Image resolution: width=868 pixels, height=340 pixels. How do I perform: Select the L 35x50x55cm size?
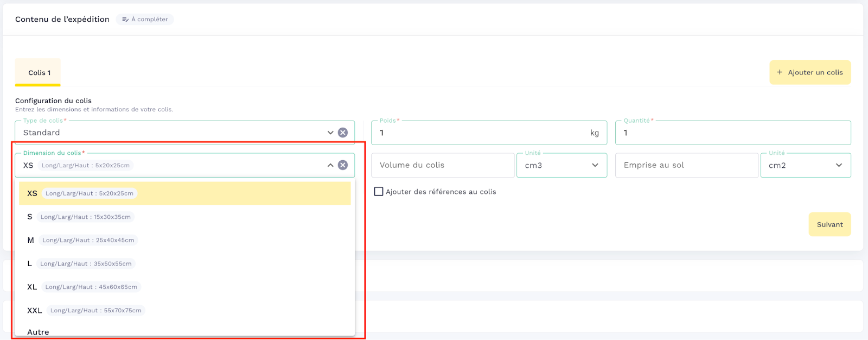click(x=184, y=263)
